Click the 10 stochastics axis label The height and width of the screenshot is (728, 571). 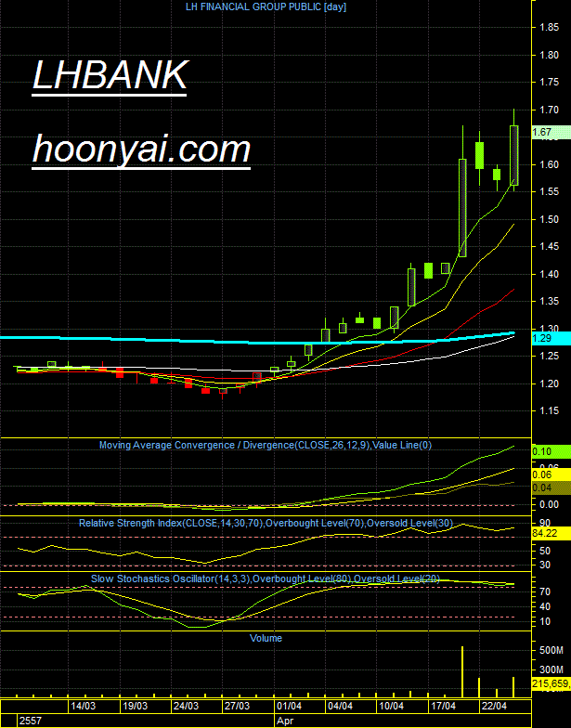[545, 622]
